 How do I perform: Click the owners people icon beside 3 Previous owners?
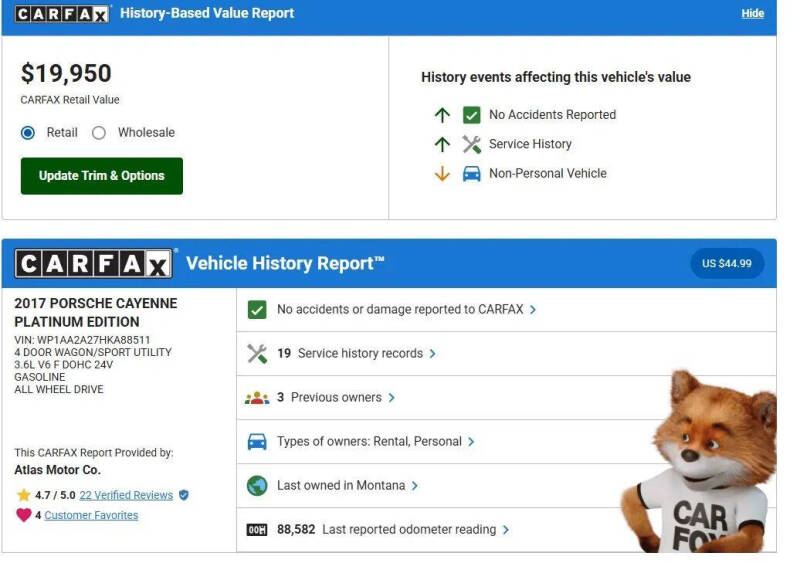tap(257, 397)
